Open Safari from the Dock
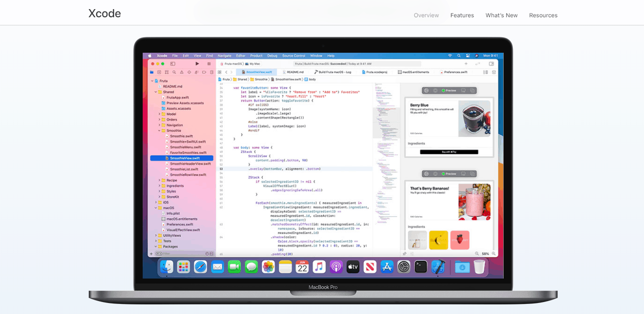Screen dimensions: 644x314 (201, 267)
